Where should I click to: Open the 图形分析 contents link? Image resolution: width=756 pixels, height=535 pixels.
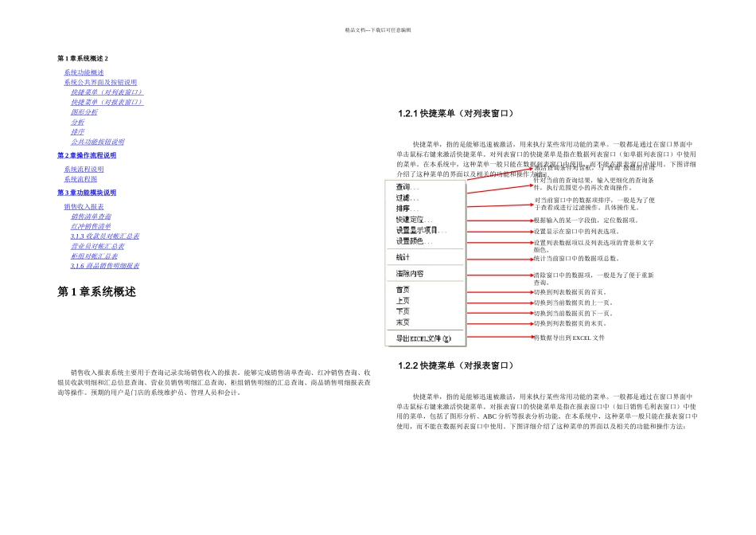click(x=84, y=112)
